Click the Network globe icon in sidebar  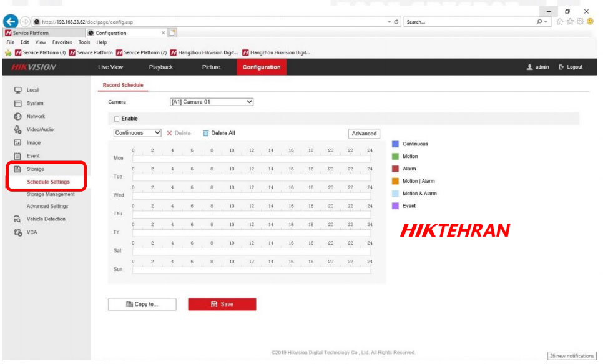click(x=17, y=116)
